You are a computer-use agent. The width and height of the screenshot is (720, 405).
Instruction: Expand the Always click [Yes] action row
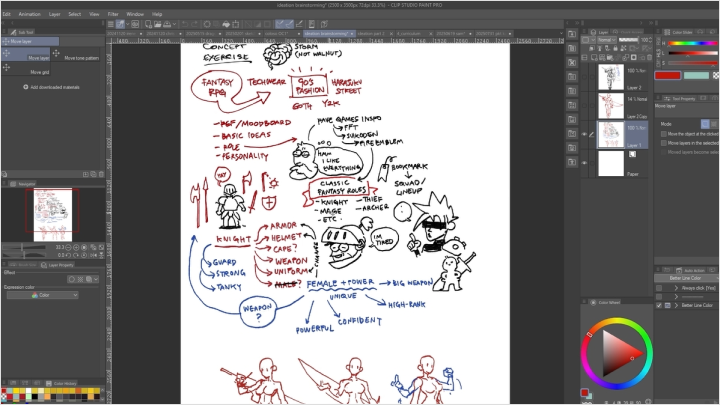click(676, 288)
